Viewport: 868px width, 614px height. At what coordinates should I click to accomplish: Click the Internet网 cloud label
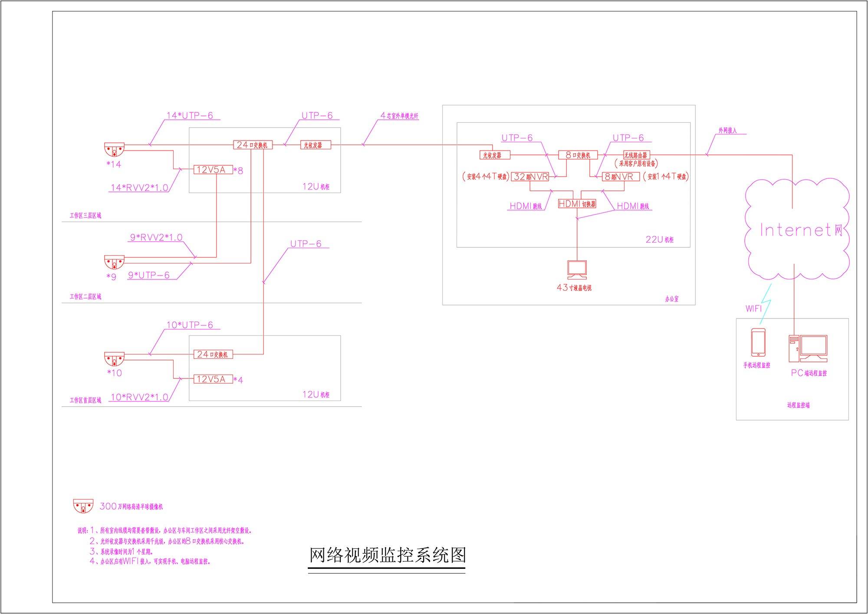coord(801,230)
